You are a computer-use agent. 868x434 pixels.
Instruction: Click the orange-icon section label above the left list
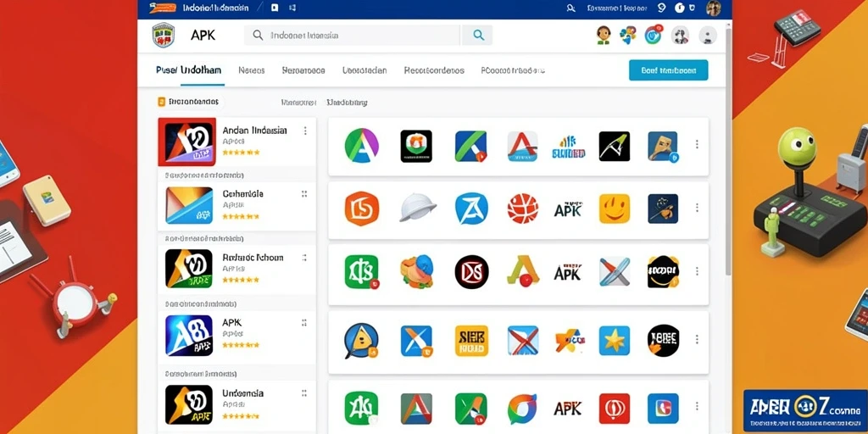(189, 102)
